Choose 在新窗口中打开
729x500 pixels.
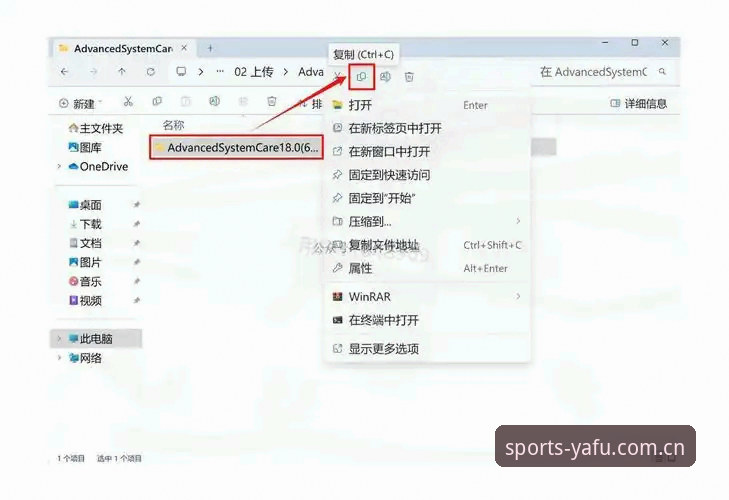click(x=427, y=152)
